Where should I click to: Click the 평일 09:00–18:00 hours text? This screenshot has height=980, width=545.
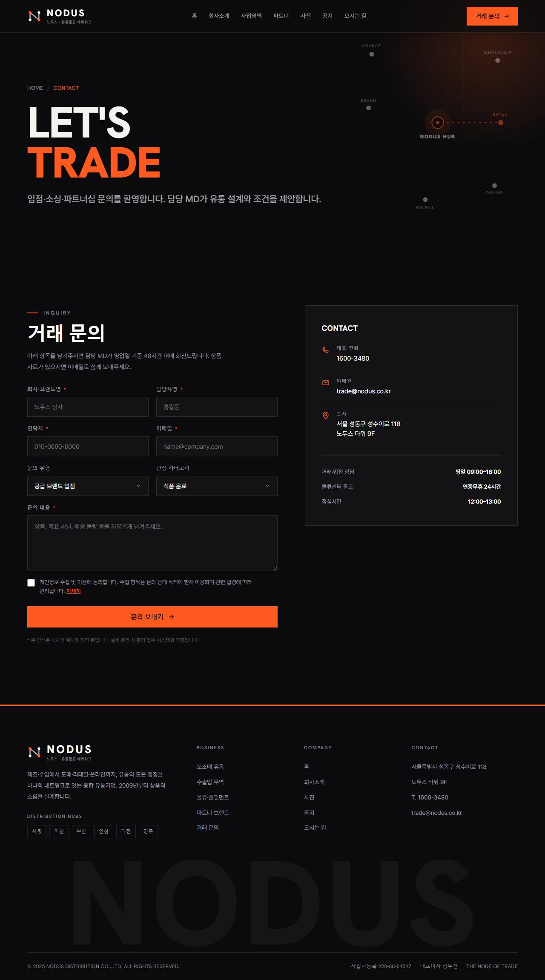tap(478, 472)
